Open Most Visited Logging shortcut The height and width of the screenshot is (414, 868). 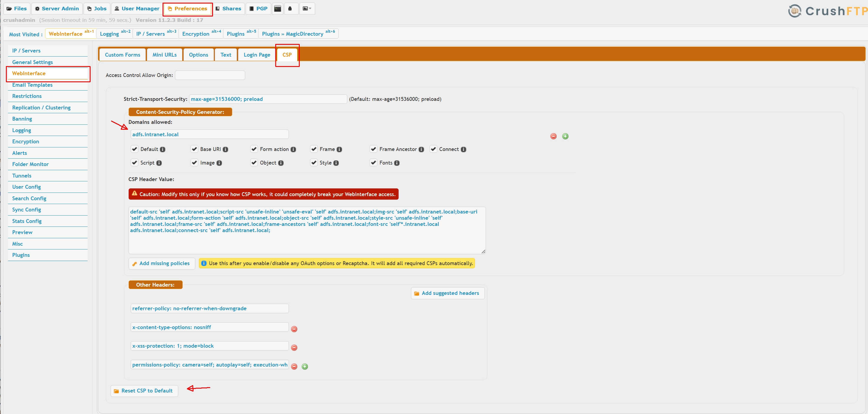115,34
